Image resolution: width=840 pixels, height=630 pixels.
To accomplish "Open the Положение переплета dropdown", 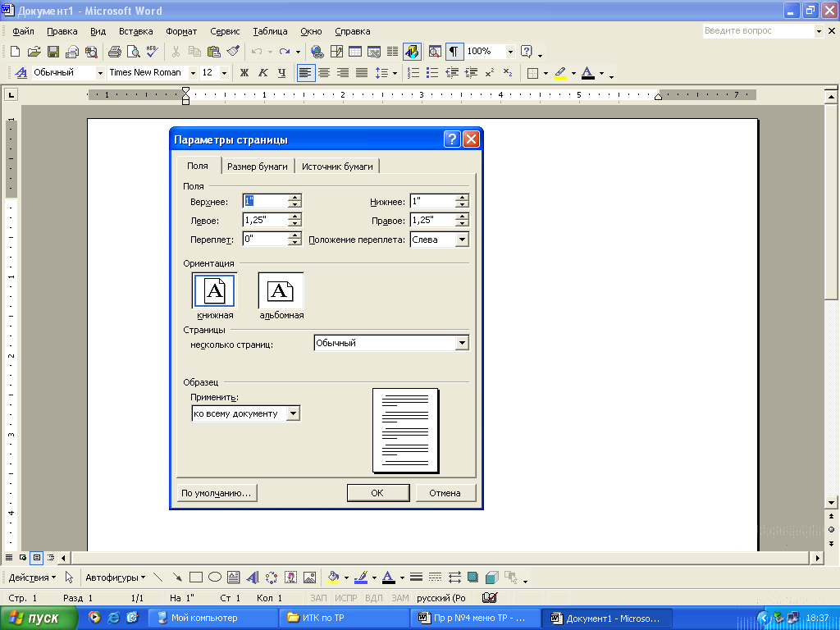I will pos(463,240).
